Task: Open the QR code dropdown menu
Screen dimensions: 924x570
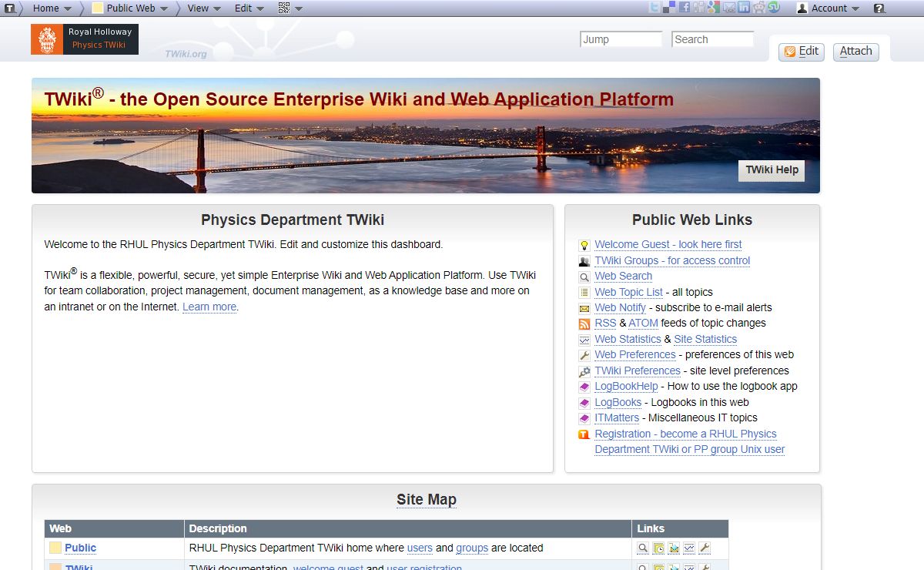Action: pos(290,8)
